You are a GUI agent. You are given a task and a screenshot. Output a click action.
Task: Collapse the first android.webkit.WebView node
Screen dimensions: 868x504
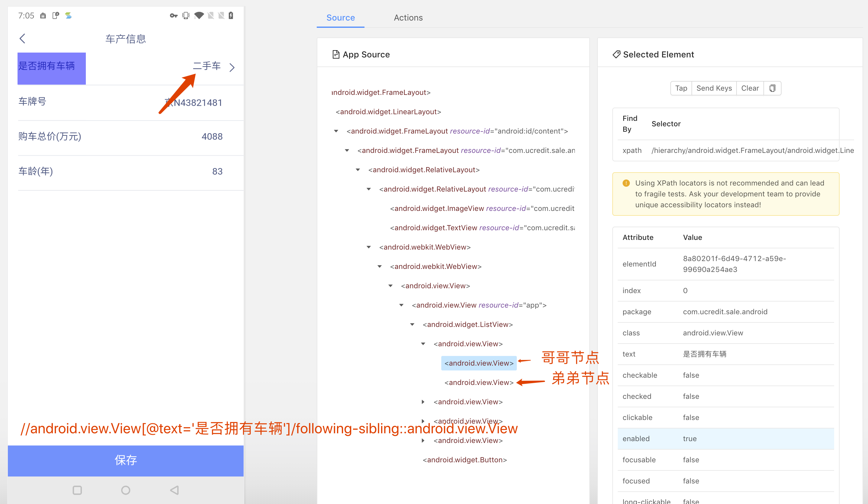tap(369, 247)
